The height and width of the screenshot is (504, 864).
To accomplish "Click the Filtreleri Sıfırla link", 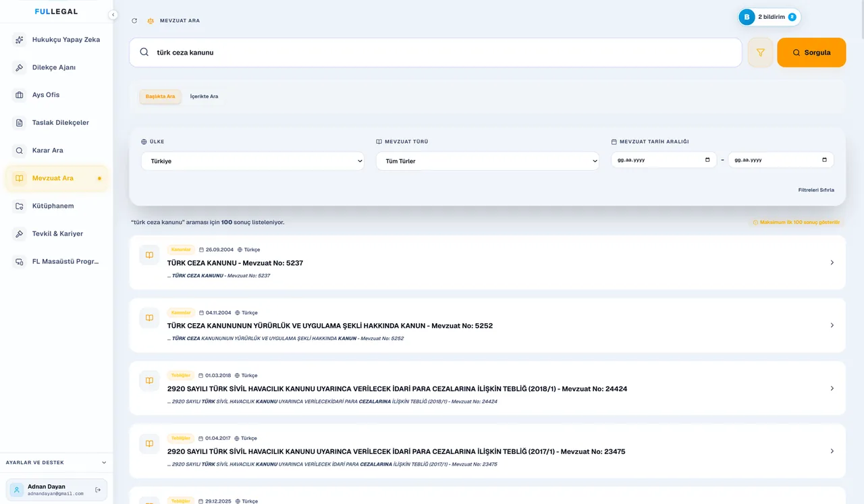I will tap(816, 190).
